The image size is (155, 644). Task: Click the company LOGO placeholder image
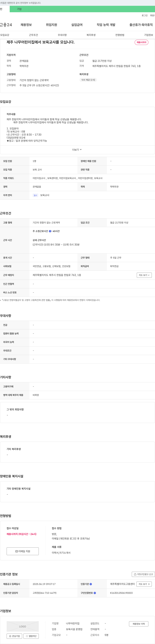pos(23,626)
